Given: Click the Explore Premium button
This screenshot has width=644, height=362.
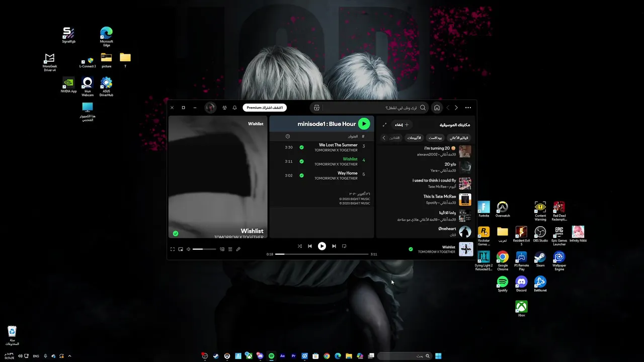Looking at the screenshot, I should coord(265,108).
